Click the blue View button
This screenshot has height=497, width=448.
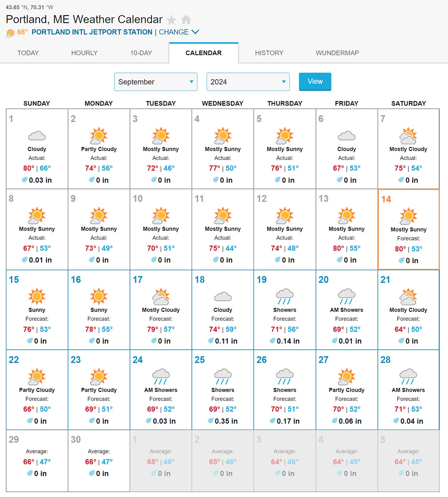315,81
